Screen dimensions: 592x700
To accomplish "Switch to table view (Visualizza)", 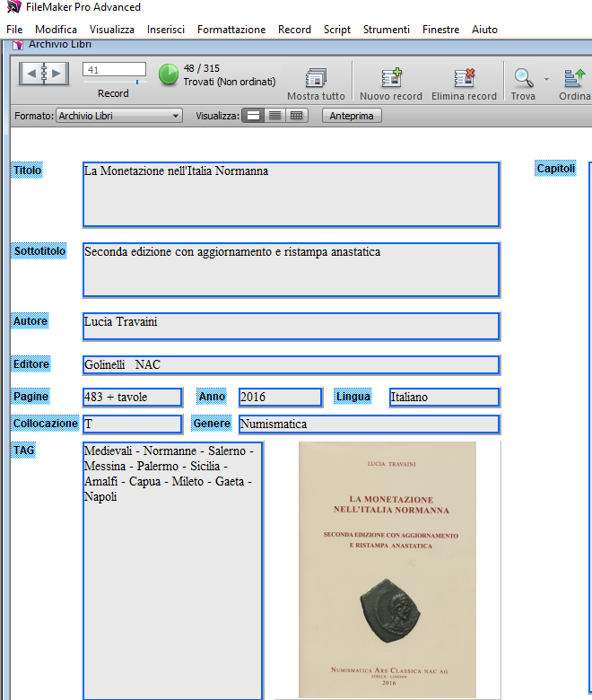I will pyautogui.click(x=296, y=116).
